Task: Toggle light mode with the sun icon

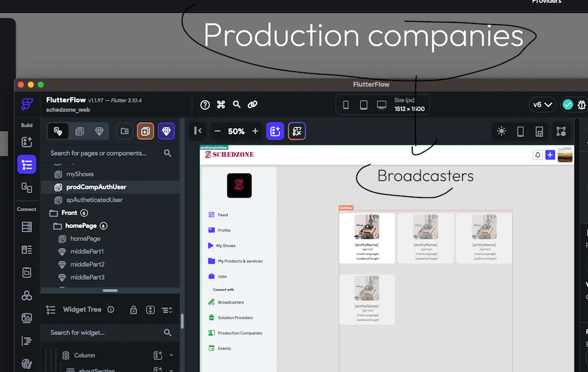Action: (x=502, y=130)
